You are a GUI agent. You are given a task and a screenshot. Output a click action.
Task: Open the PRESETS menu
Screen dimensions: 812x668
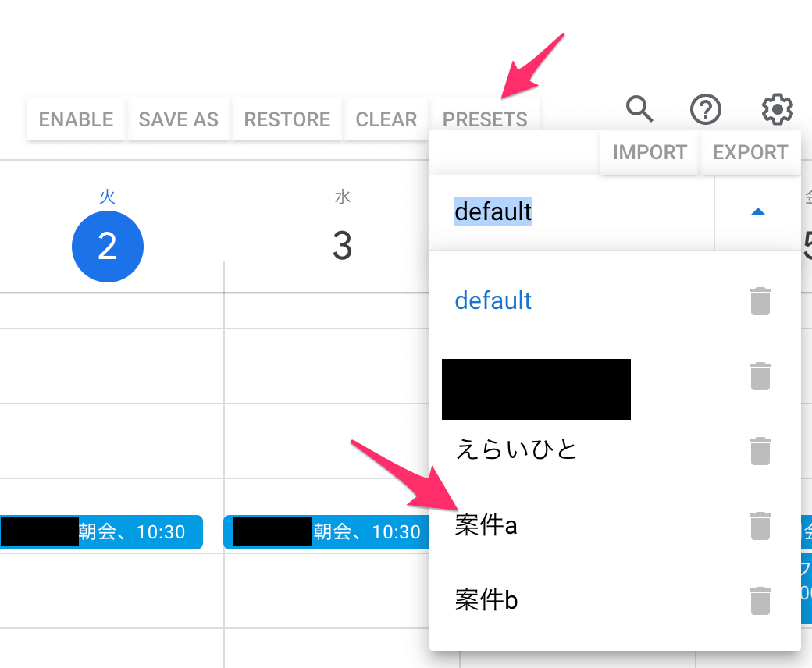pos(485,119)
